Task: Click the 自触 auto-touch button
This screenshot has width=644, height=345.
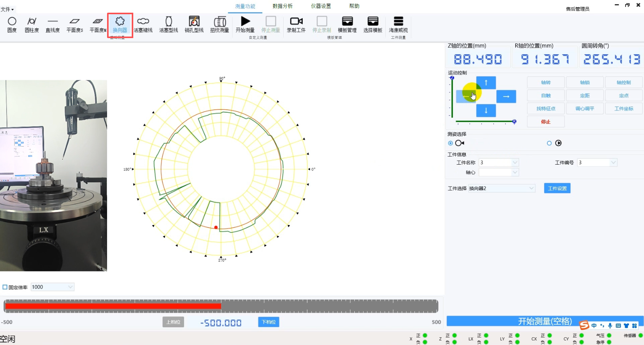Action: point(546,95)
